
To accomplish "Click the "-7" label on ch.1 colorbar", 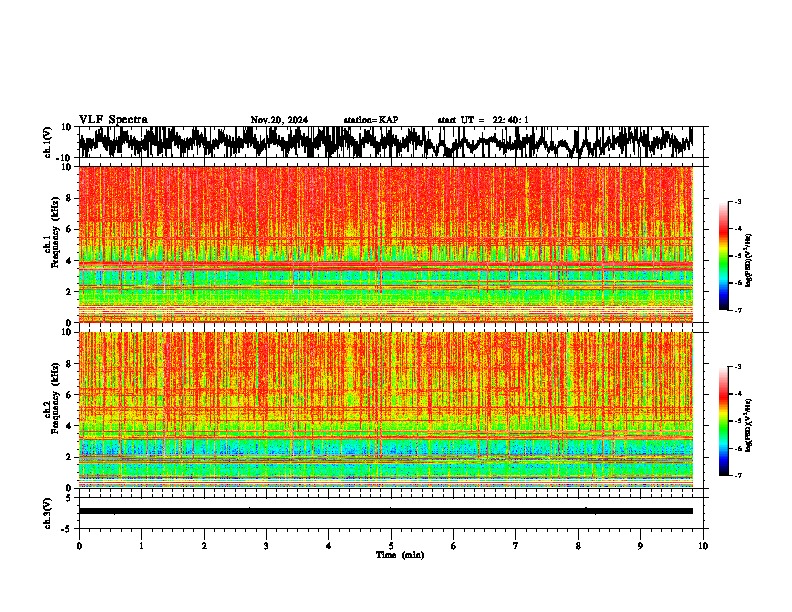I will [738, 310].
